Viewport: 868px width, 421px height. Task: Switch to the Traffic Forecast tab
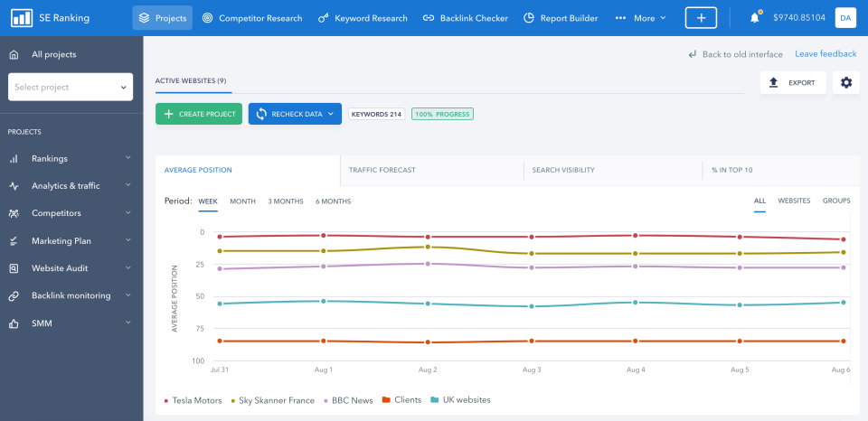382,170
